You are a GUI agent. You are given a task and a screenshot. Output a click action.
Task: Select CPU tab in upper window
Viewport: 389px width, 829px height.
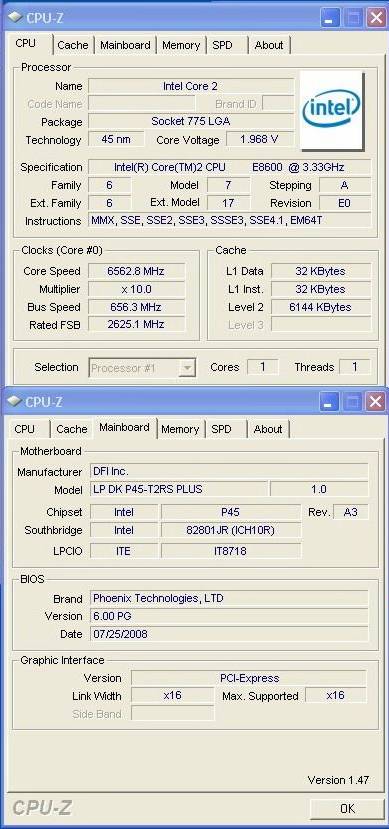[25, 44]
